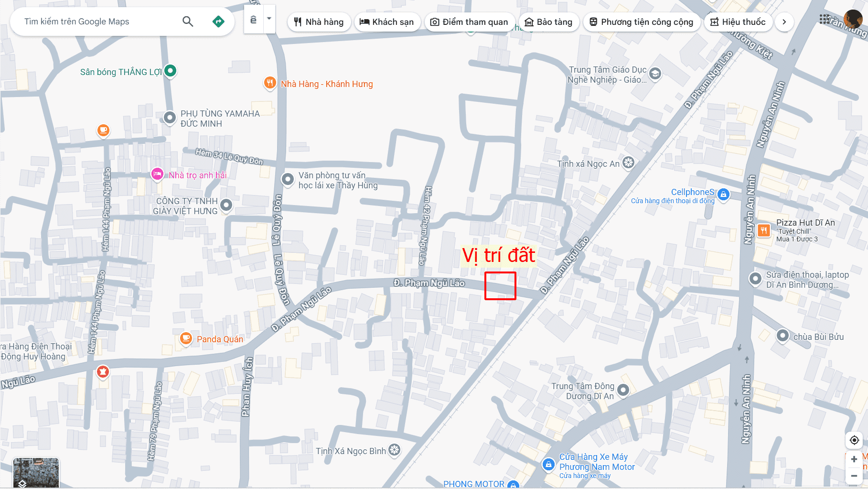Click the search magnifier icon
Viewport: 868px width, 489px height.
coord(188,22)
